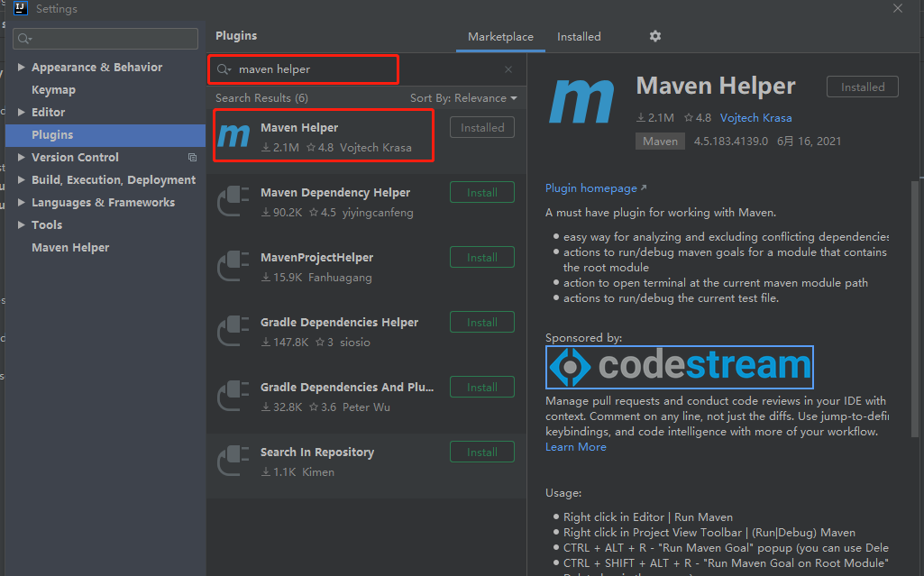Click the CodeStream sponsor banner
The image size is (924, 576).
[680, 367]
